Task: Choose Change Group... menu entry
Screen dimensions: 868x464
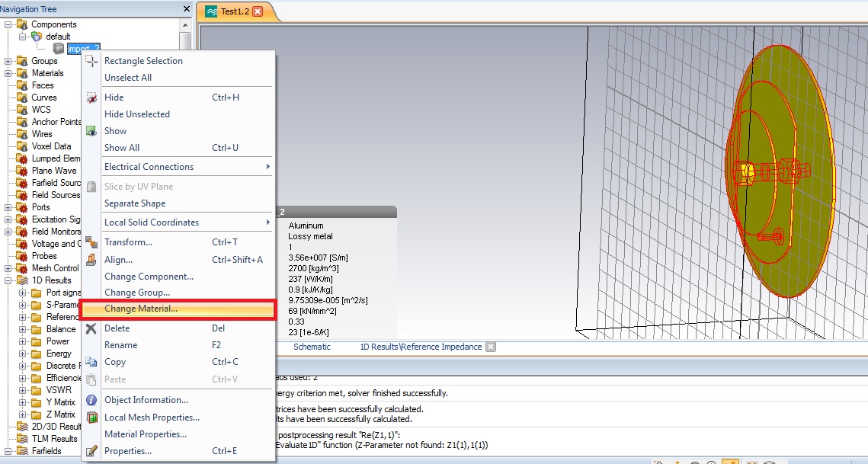Action: 178,293
